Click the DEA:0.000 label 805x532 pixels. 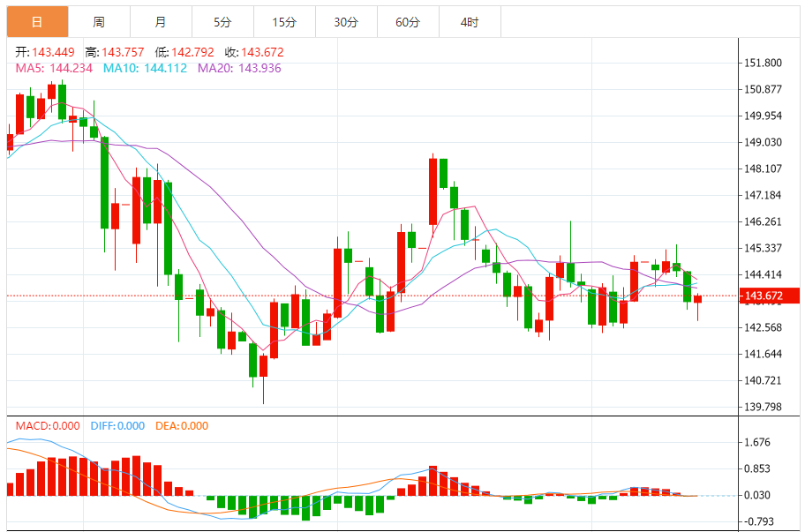tap(182, 426)
